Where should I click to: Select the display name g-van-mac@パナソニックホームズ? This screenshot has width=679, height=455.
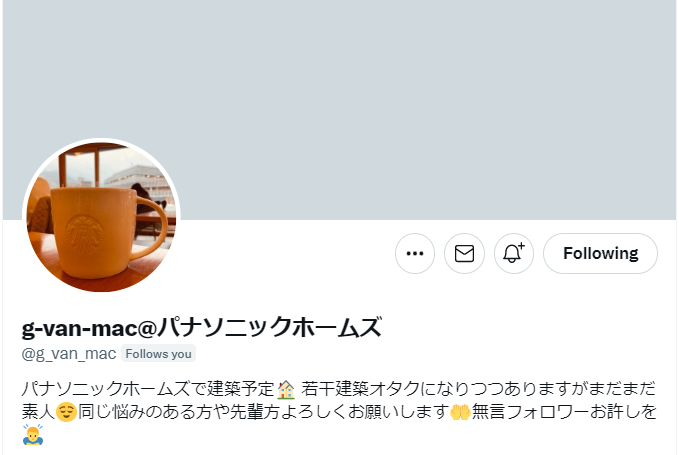(202, 328)
